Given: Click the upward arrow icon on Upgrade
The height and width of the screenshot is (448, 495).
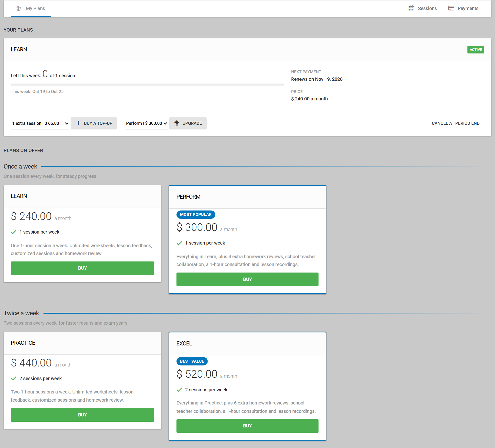Looking at the screenshot, I should [x=176, y=123].
